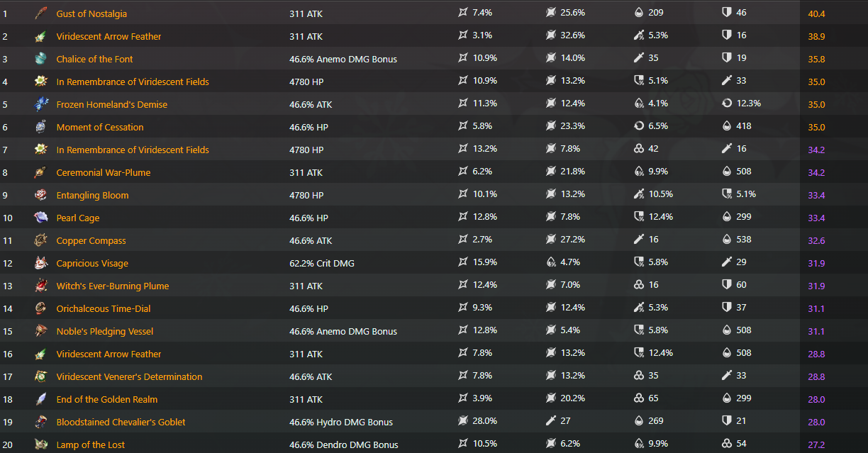This screenshot has height=453, width=868.
Task: Click the Copper Compass artifact icon
Action: pos(40,240)
